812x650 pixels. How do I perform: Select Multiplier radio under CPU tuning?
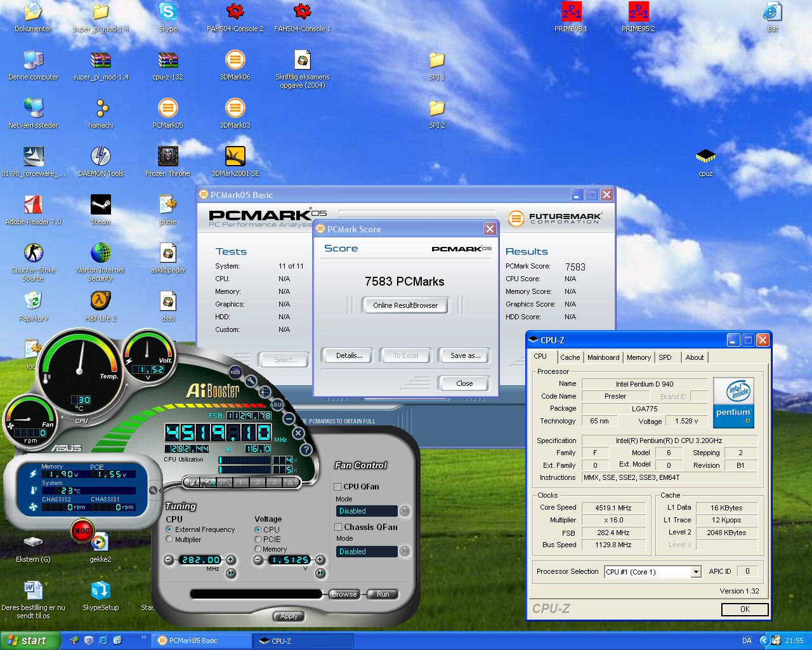tap(169, 540)
